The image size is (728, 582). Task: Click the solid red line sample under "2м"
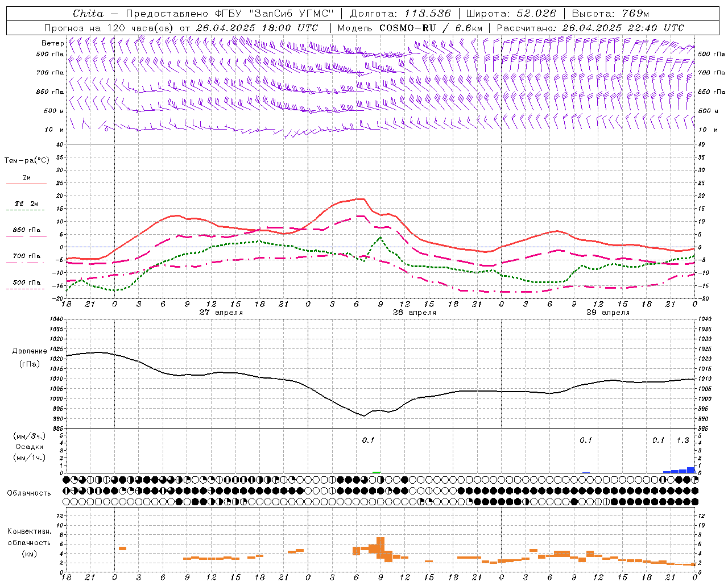point(26,184)
